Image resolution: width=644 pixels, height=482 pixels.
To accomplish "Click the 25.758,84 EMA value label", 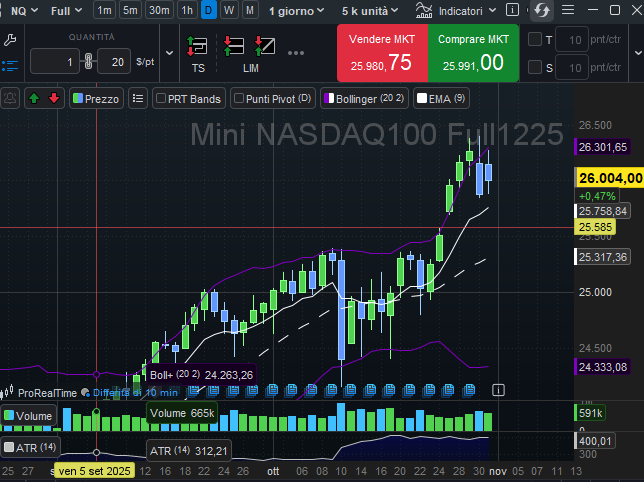I will tap(602, 211).
